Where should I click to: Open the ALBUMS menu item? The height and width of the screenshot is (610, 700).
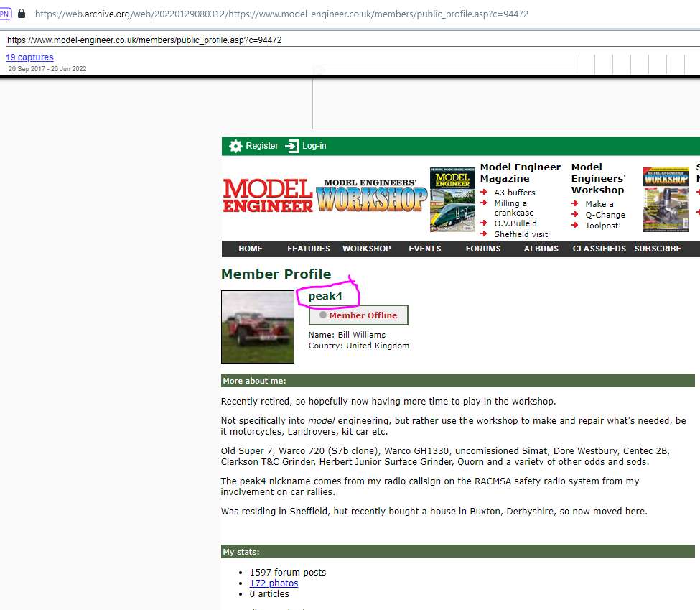pyautogui.click(x=541, y=249)
